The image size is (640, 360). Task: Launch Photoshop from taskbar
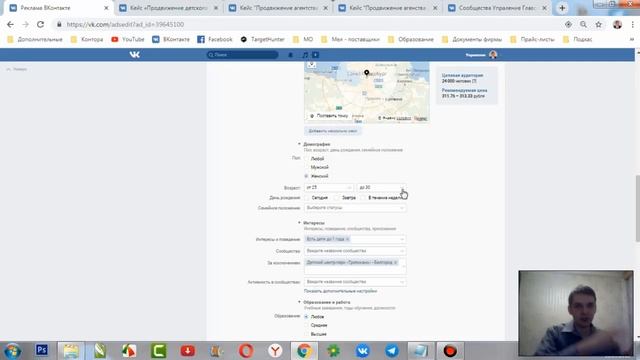pos(42,350)
